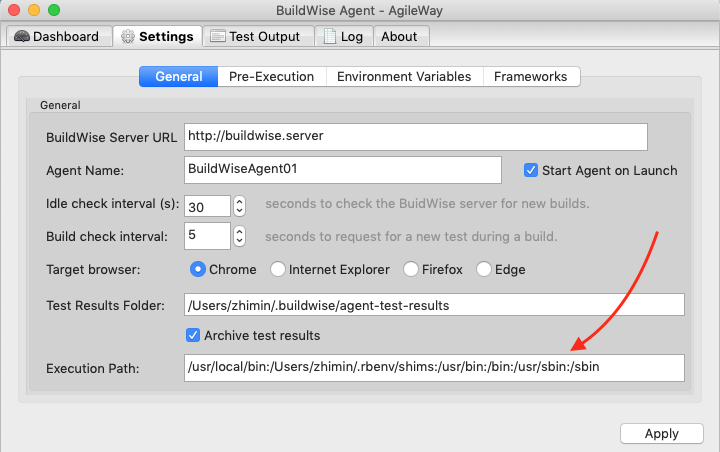Image resolution: width=720 pixels, height=452 pixels.
Task: Click the Test Output window icon
Action: [218, 36]
